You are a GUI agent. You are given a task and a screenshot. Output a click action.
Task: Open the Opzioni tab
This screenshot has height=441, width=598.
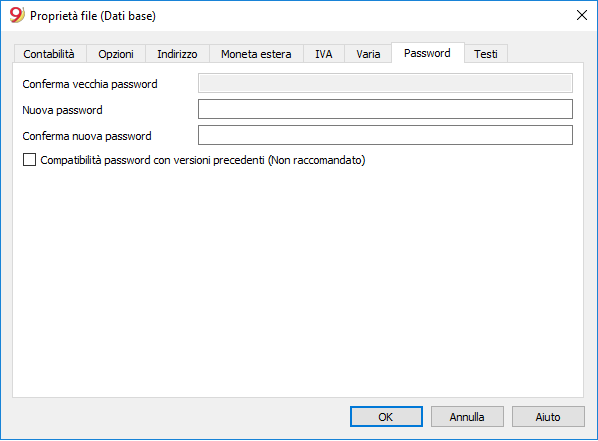tap(116, 54)
